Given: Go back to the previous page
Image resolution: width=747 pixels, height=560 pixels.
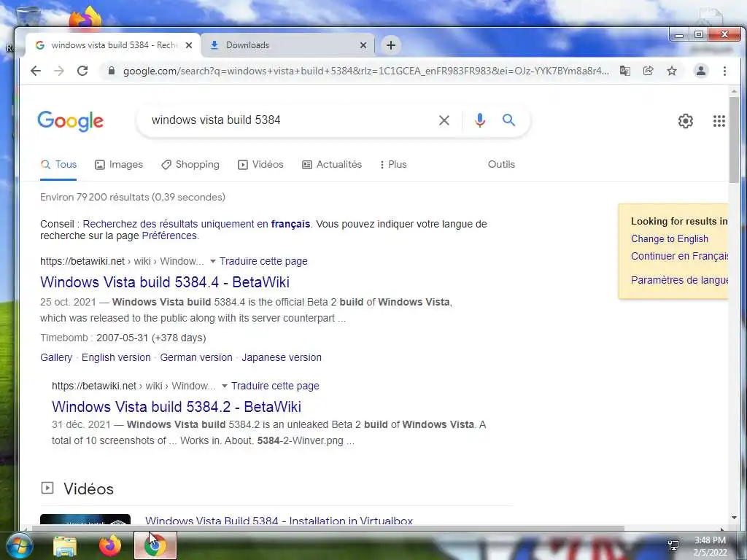Looking at the screenshot, I should (36, 71).
